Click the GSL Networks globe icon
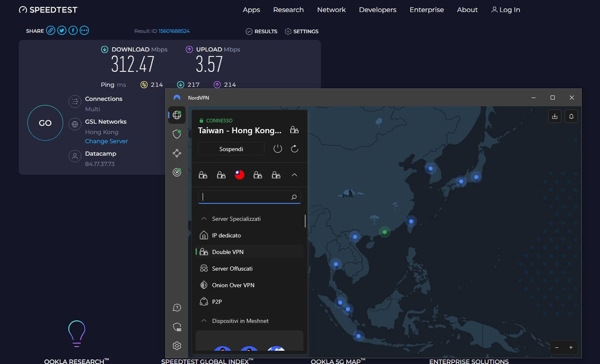This screenshot has width=600, height=364. [75, 124]
